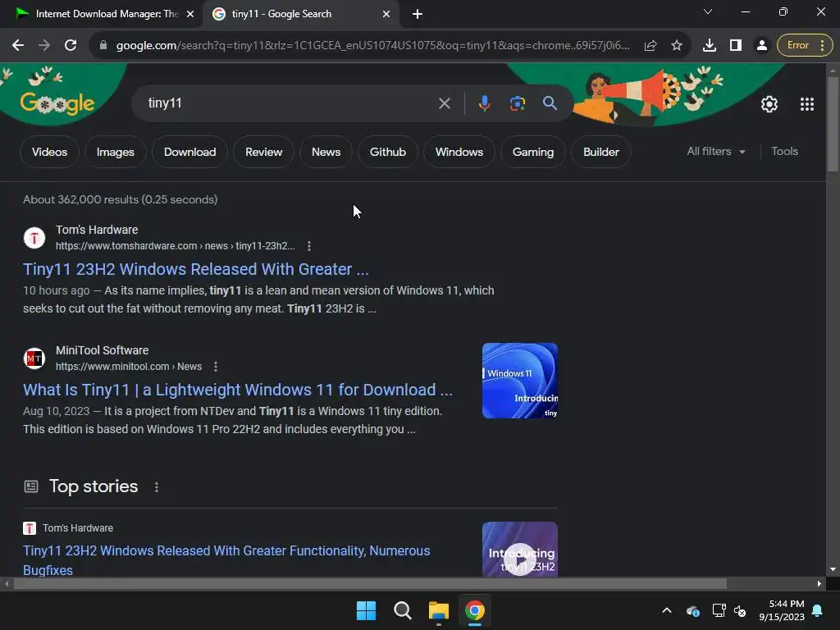
Task: Select the Builder filter chip
Action: click(x=601, y=152)
